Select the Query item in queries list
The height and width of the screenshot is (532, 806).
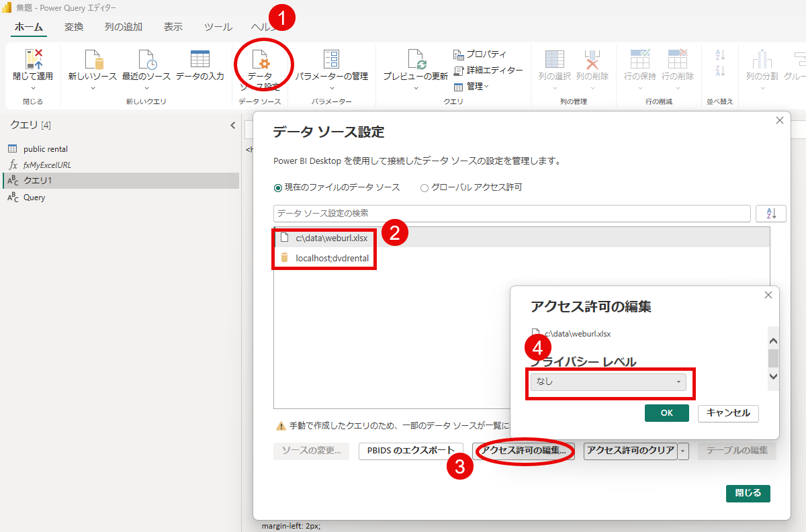[x=120, y=197]
